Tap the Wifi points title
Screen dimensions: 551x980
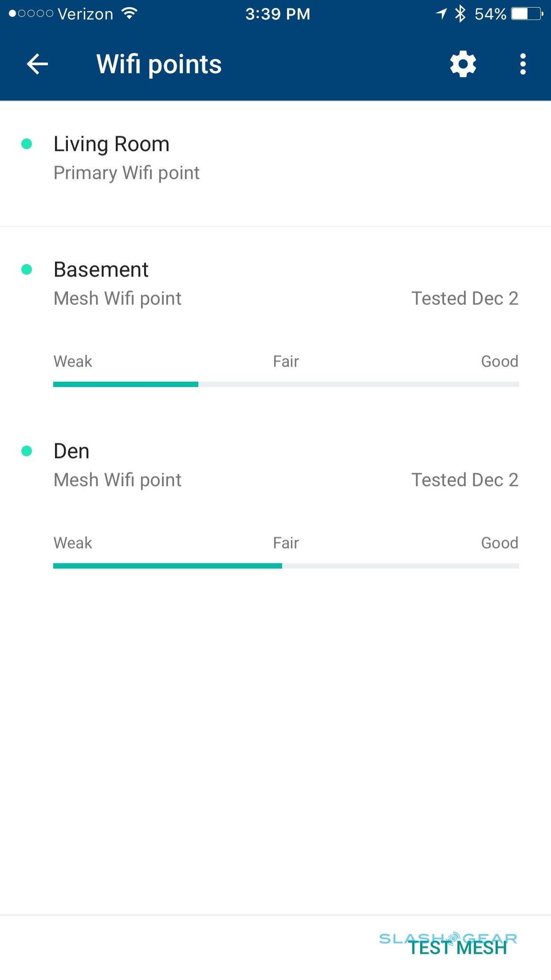159,65
